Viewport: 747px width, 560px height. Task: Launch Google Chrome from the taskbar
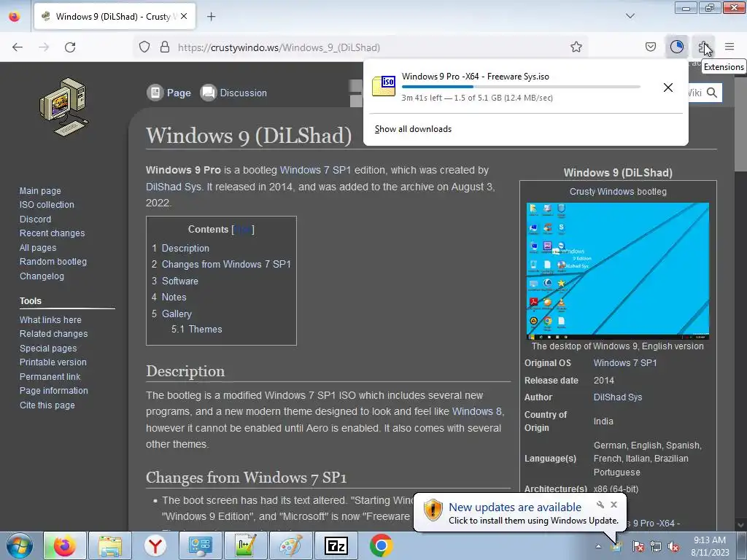[381, 545]
